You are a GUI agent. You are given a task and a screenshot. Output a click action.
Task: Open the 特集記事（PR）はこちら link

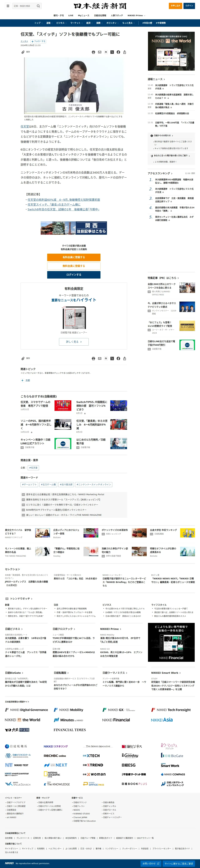click(x=163, y=278)
